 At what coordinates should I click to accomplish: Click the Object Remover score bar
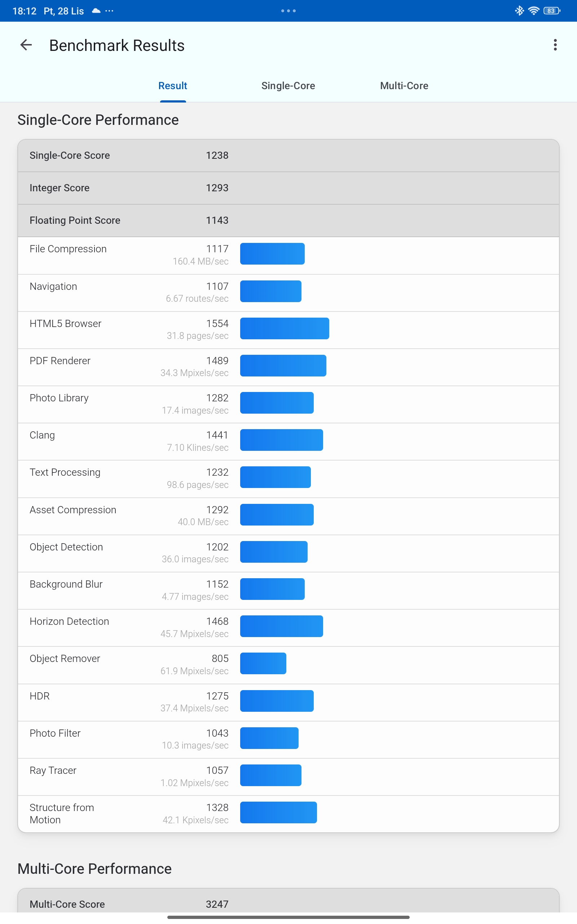263,663
